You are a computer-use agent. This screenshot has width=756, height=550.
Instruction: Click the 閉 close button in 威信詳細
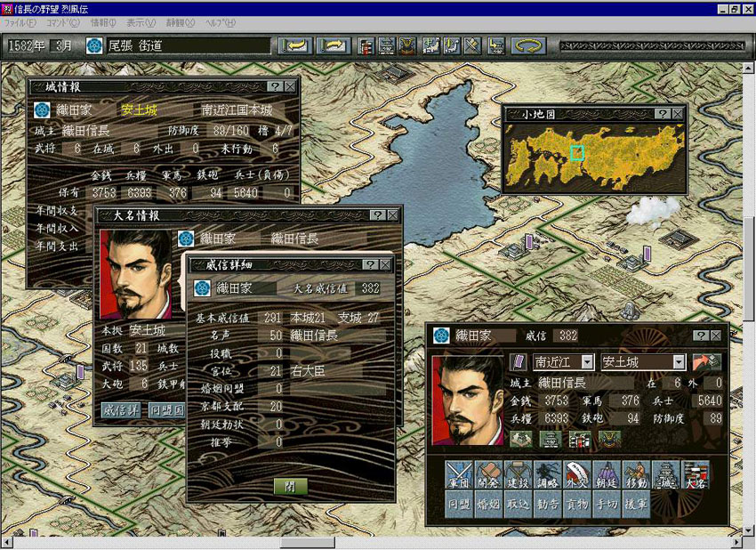(289, 486)
